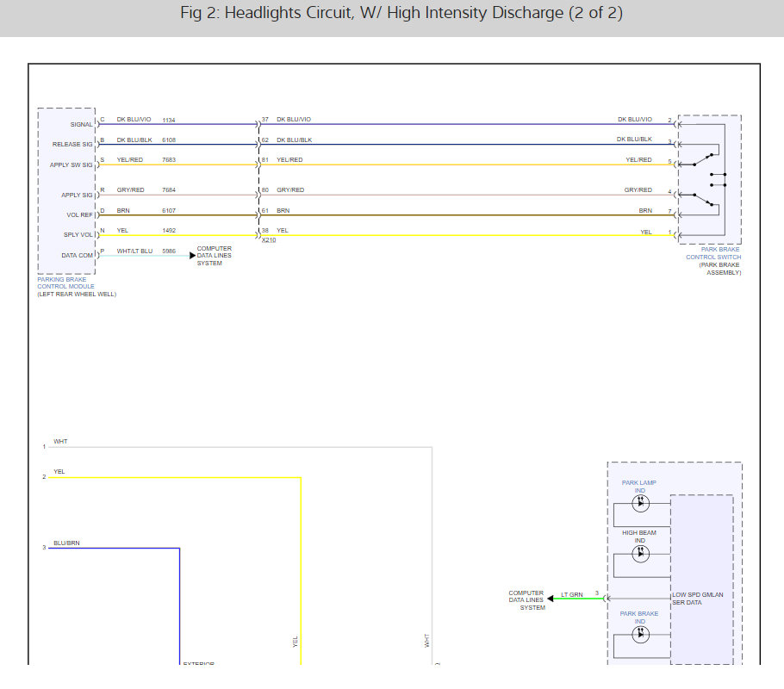The height and width of the screenshot is (689, 784).
Task: Click the arrow after WHT/LT BLU 5986
Action: coord(192,255)
